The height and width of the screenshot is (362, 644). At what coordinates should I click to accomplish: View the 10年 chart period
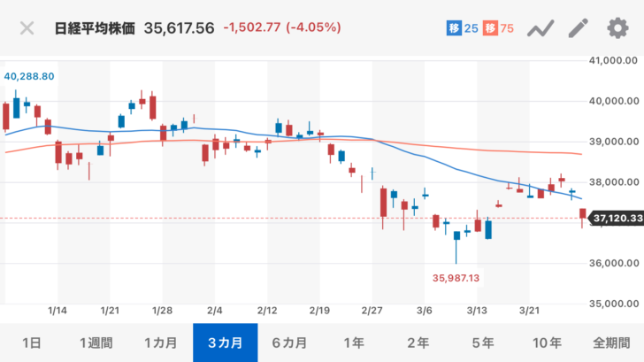(x=548, y=343)
